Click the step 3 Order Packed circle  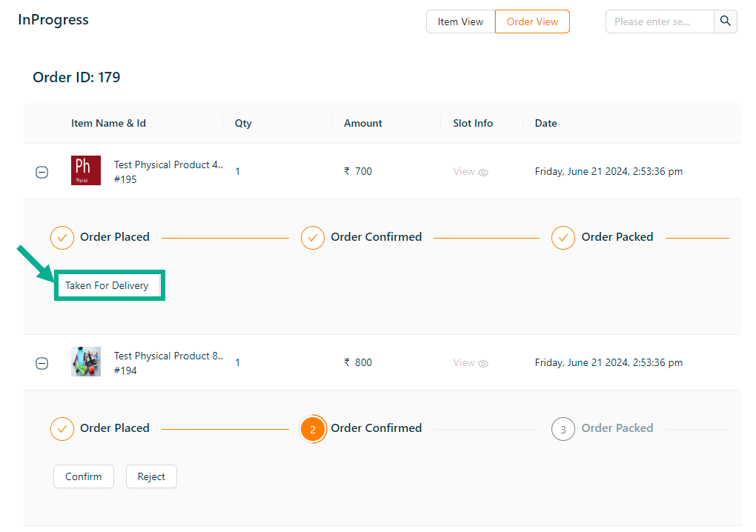pyautogui.click(x=563, y=429)
